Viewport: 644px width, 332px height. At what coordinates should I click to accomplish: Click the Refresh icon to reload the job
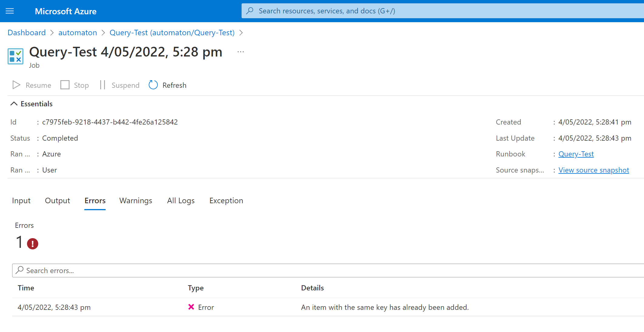pyautogui.click(x=153, y=85)
